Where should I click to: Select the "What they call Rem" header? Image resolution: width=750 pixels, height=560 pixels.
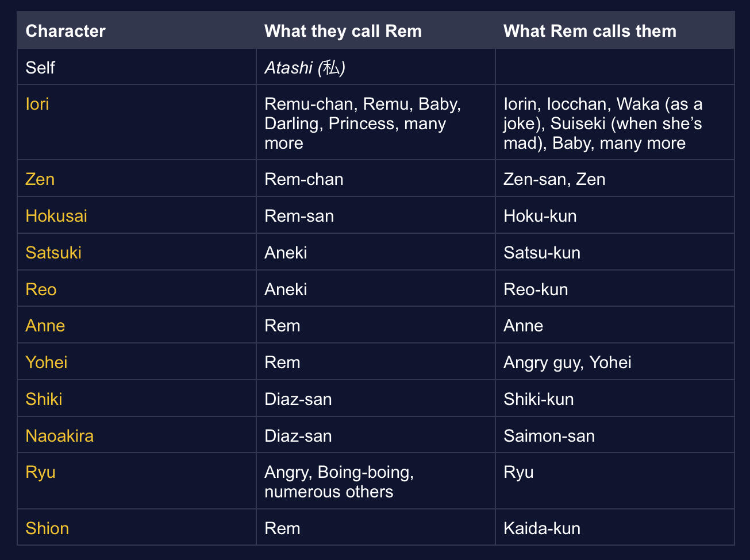(343, 31)
